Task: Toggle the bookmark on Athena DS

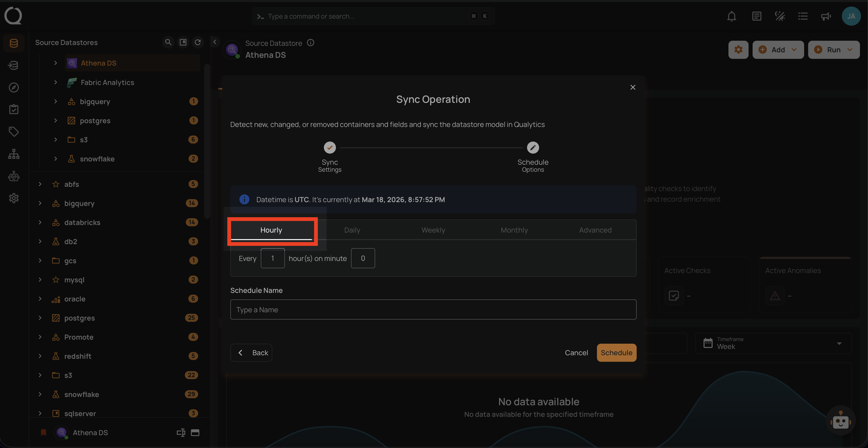Action: point(44,432)
